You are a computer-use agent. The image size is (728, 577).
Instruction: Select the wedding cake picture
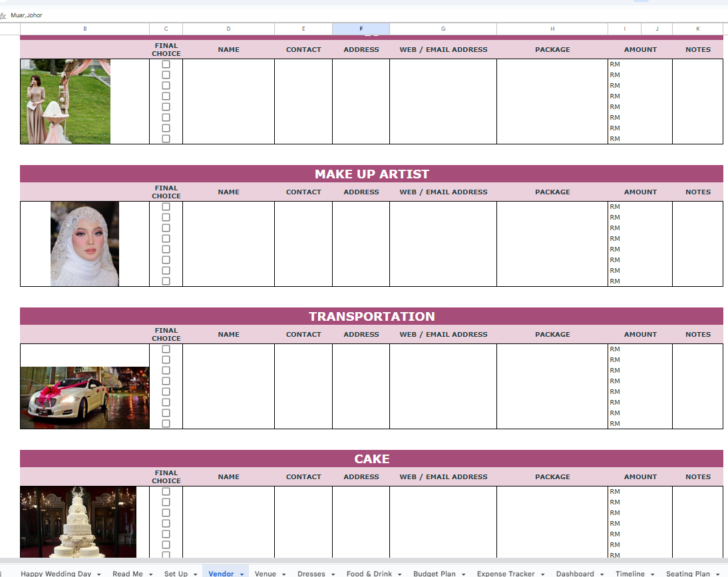pos(78,522)
